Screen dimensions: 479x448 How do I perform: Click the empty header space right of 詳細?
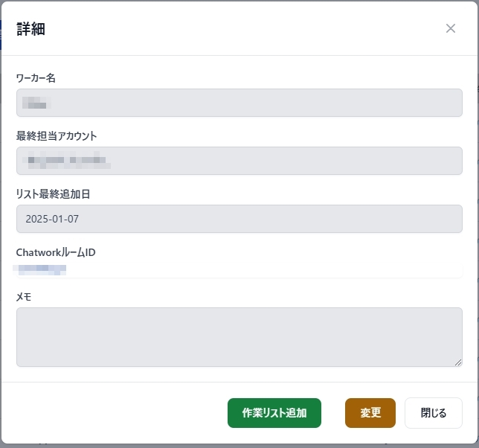238,28
